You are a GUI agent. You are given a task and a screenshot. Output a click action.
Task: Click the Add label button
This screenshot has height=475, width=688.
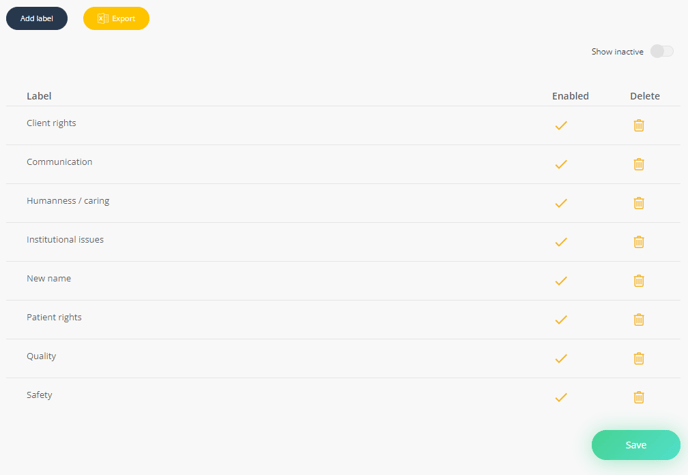[37, 18]
